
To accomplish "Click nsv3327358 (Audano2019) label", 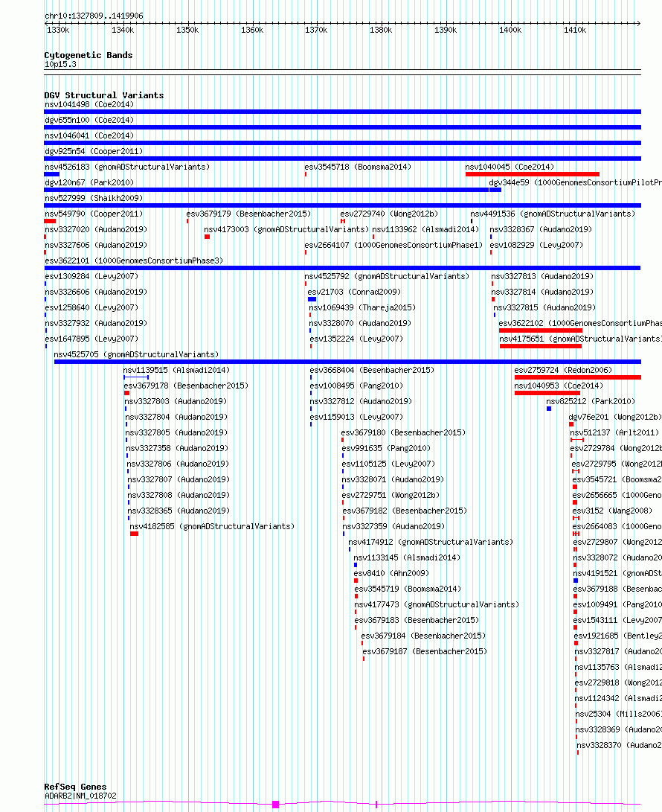I will [177, 448].
